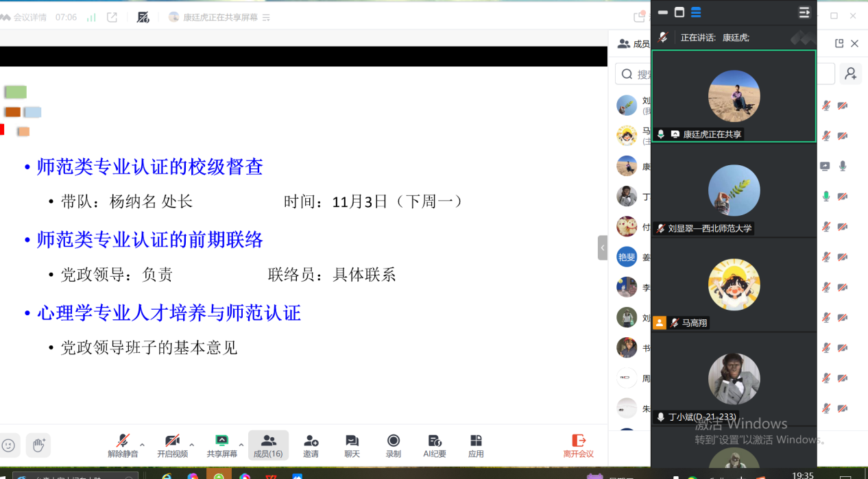Viewport: 868px width, 479px height.
Task: Expand video options arrow beside 开启视频
Action: coord(192,445)
